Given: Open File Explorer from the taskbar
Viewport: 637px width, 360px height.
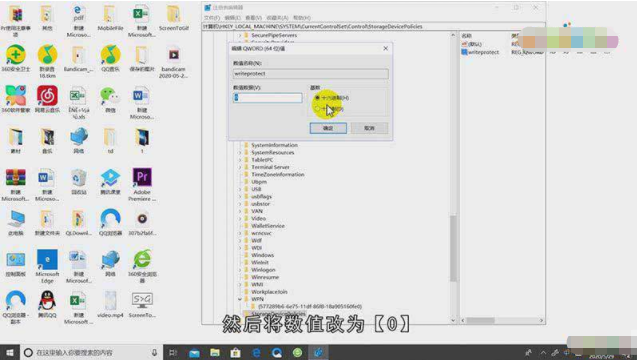Looking at the screenshot, I should [x=215, y=352].
